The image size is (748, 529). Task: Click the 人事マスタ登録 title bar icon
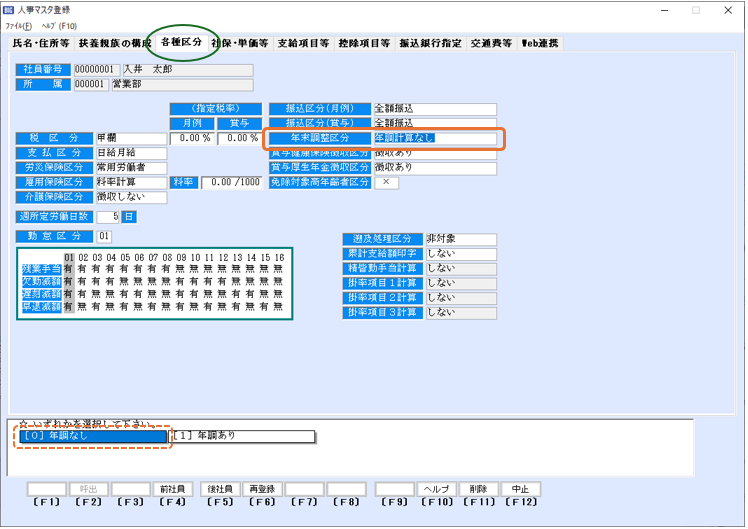pyautogui.click(x=9, y=10)
